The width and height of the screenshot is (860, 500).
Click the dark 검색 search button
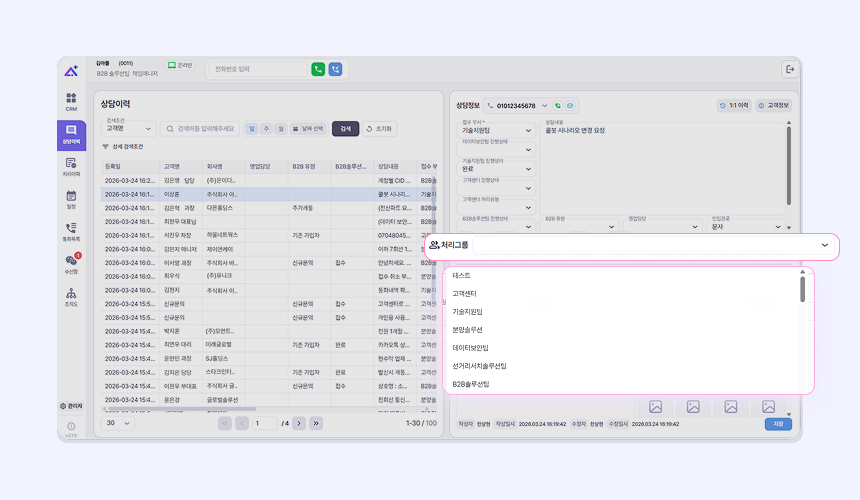pos(346,129)
